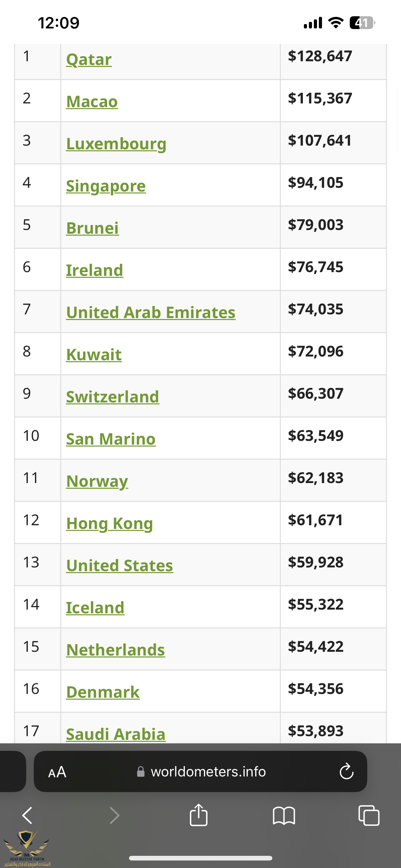The height and width of the screenshot is (868, 401).
Task: Open the Share sheet icon
Action: coord(199,815)
